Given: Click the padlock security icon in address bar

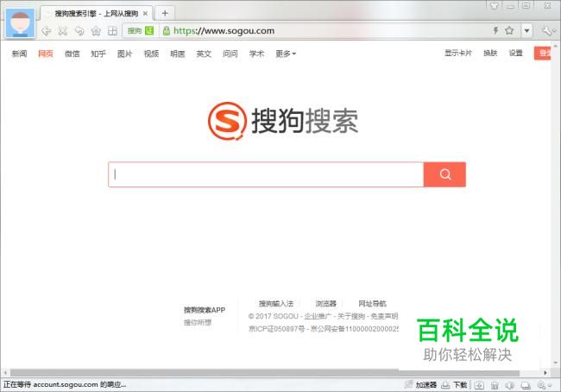Looking at the screenshot, I should point(166,31).
